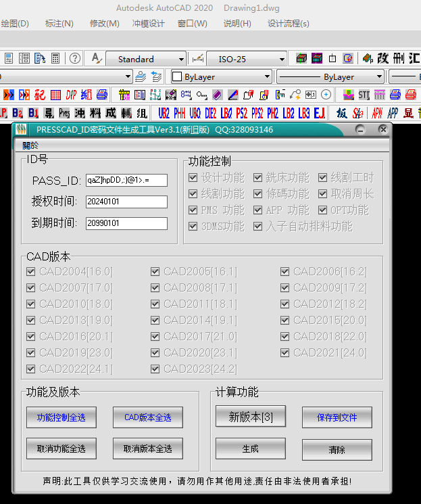Click the STT toolbar icon
Viewport: 421px width, 504px height.
point(364,95)
